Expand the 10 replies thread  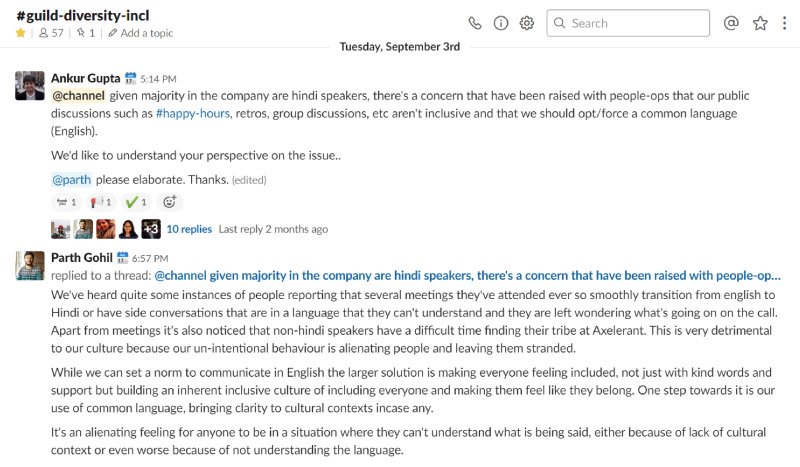[189, 229]
